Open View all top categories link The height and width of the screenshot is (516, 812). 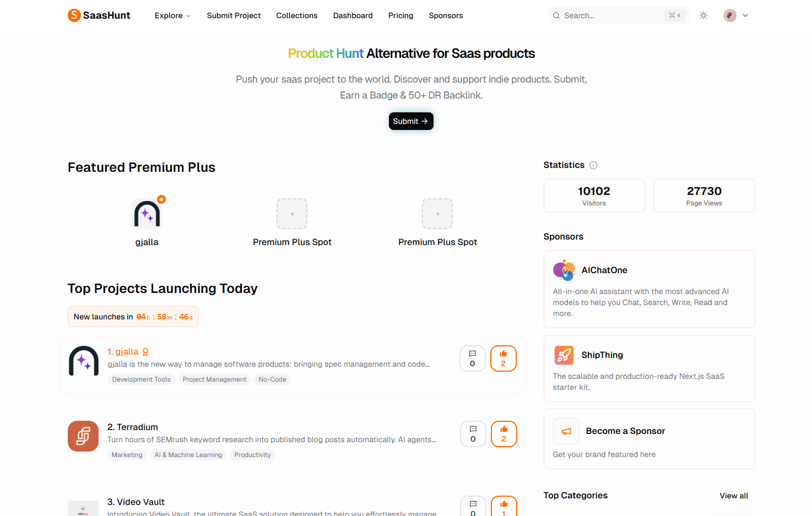(734, 496)
